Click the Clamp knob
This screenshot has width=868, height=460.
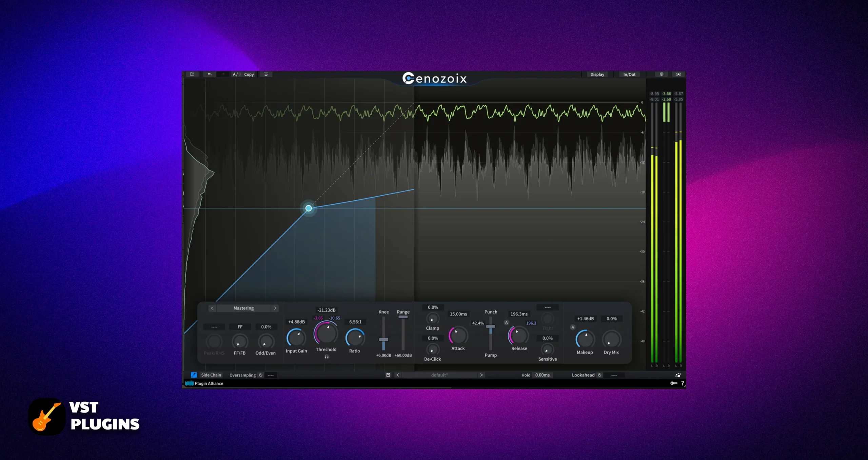coord(433,319)
